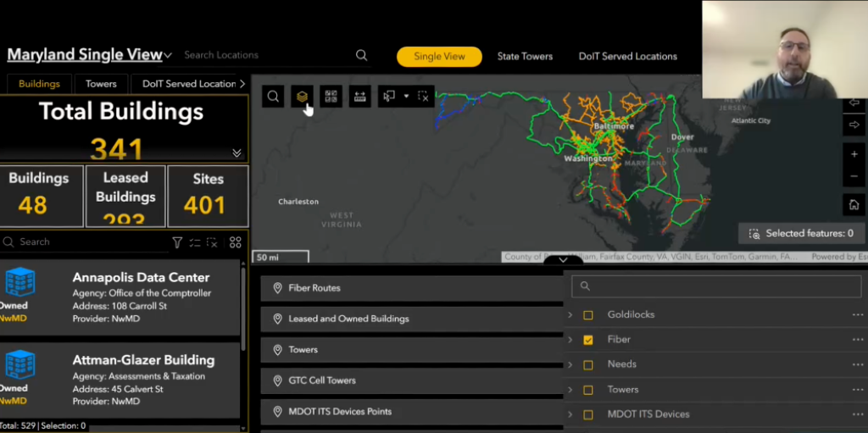
Task: Open more options for Needs layer
Action: 858,364
